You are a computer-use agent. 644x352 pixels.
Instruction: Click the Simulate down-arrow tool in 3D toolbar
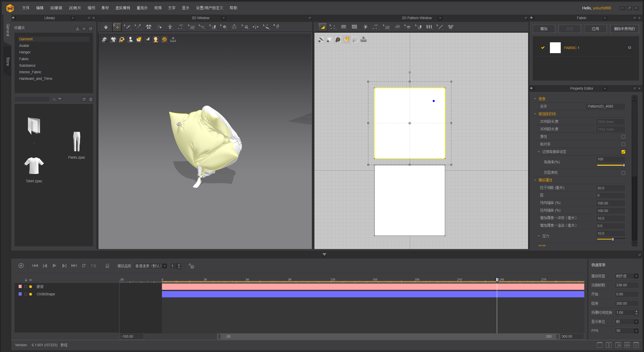(106, 27)
